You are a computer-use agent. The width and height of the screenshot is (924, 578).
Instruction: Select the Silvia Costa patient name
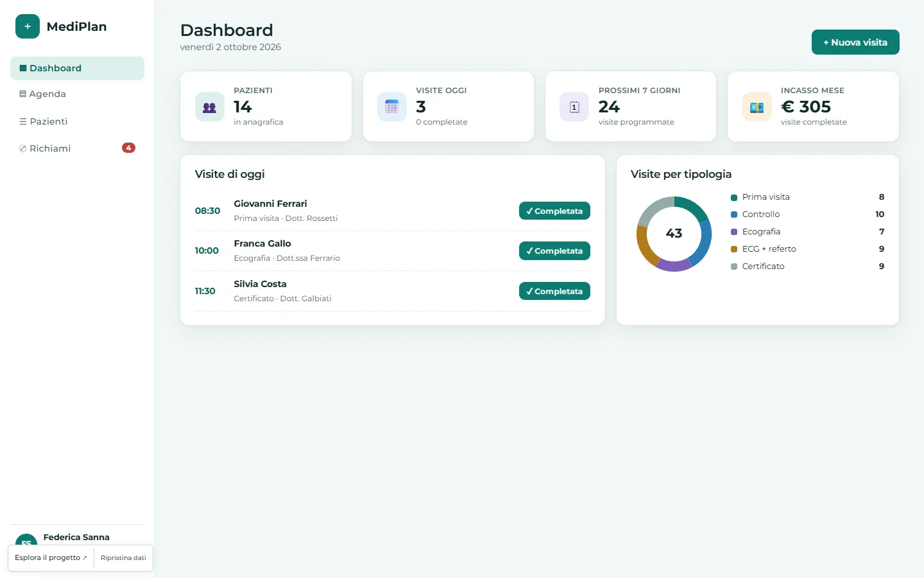pos(260,284)
